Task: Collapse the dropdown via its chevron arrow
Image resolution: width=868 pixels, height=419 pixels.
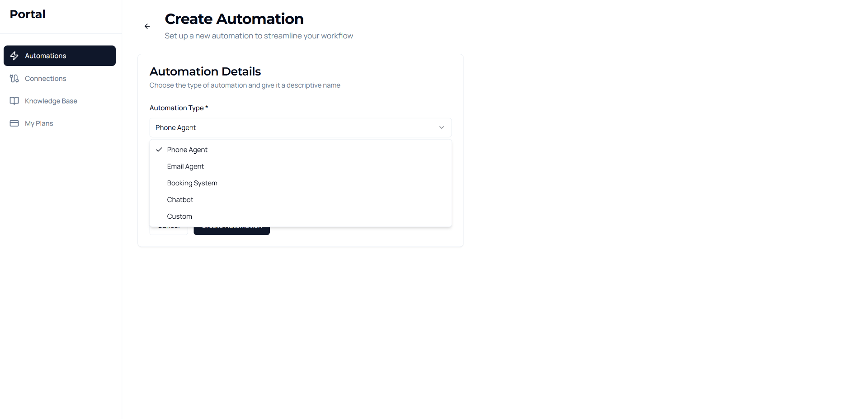Action: click(442, 127)
